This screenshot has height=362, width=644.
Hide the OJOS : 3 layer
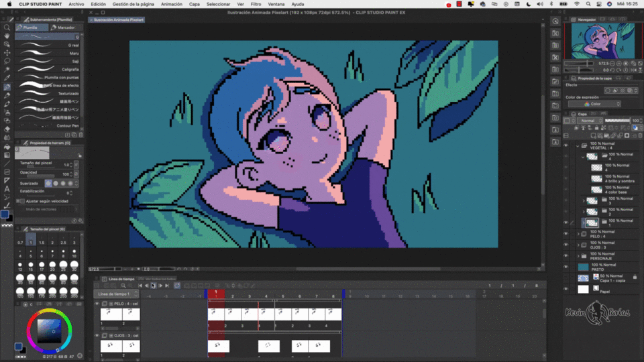click(x=566, y=245)
